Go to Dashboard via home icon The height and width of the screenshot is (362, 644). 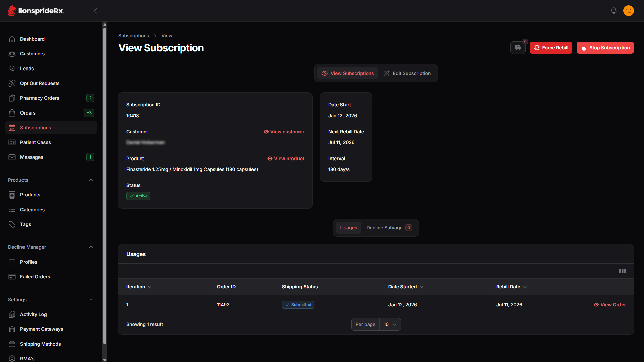point(12,39)
